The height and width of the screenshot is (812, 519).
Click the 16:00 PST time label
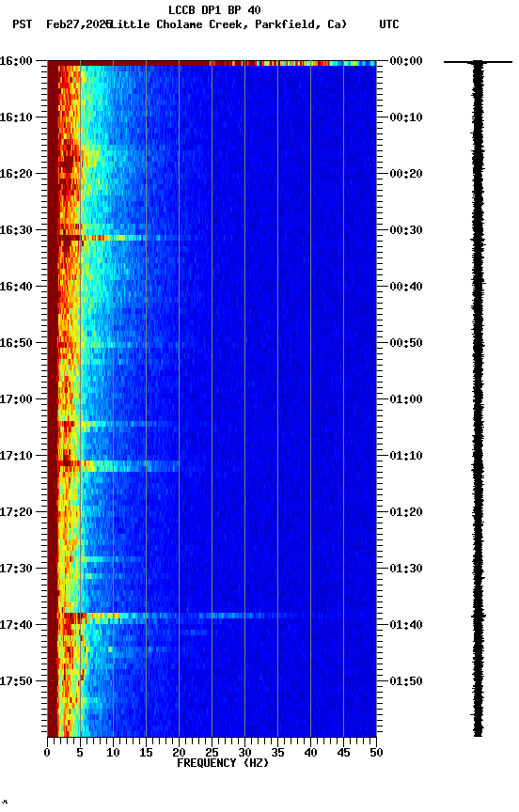tap(16, 61)
